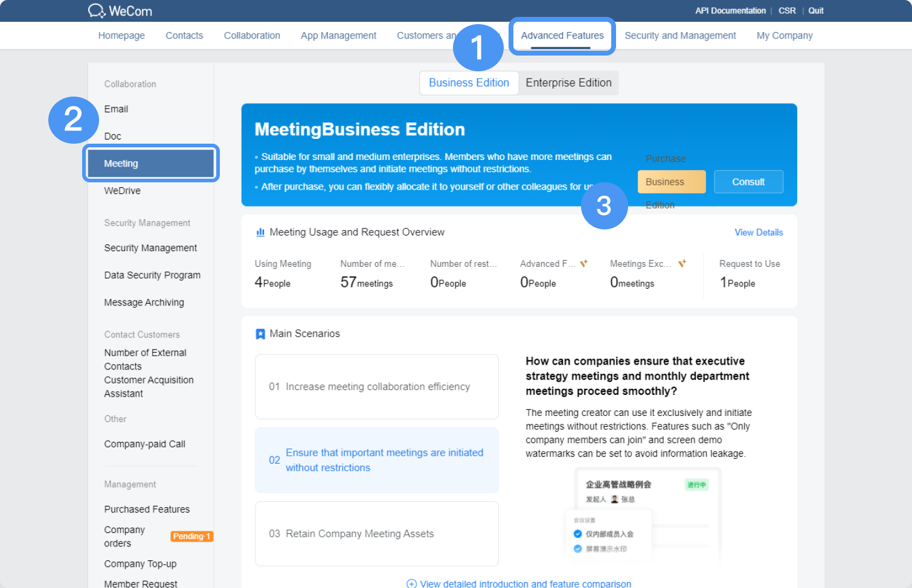This screenshot has height=588, width=912.
Task: Click the MeetingBusiness Edition banner title
Action: (x=360, y=129)
